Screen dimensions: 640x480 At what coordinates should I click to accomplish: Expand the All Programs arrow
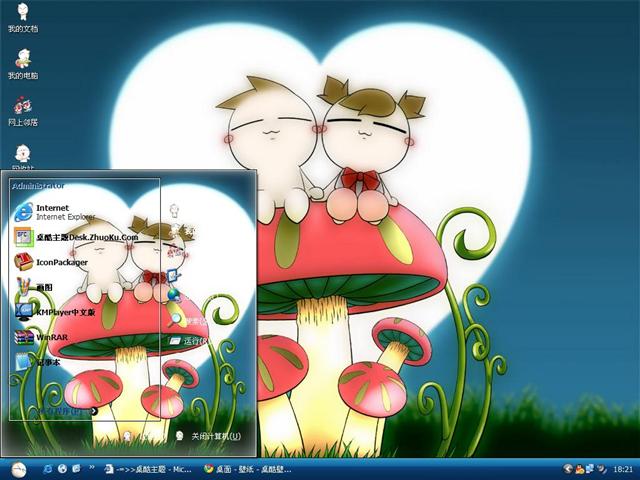94,411
